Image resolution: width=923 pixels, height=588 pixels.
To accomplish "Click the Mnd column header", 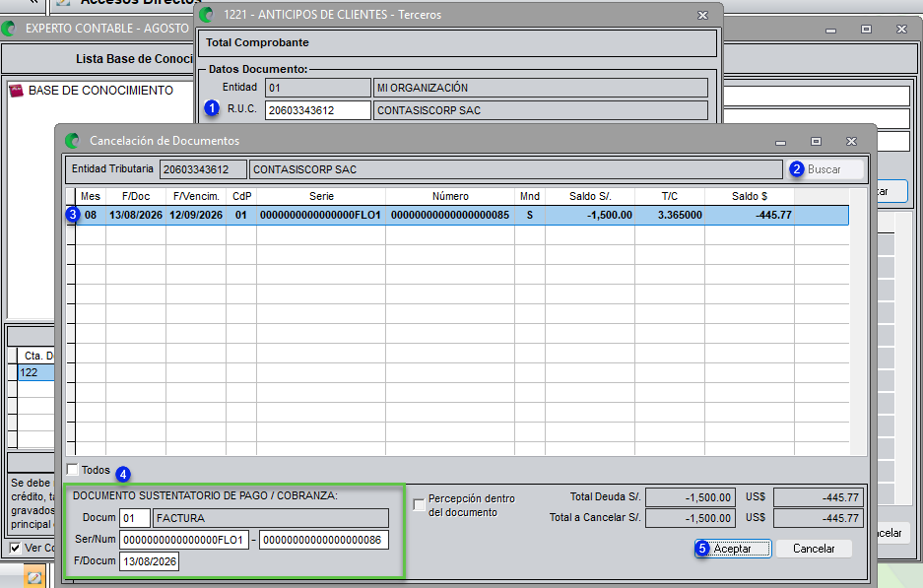I will click(530, 197).
